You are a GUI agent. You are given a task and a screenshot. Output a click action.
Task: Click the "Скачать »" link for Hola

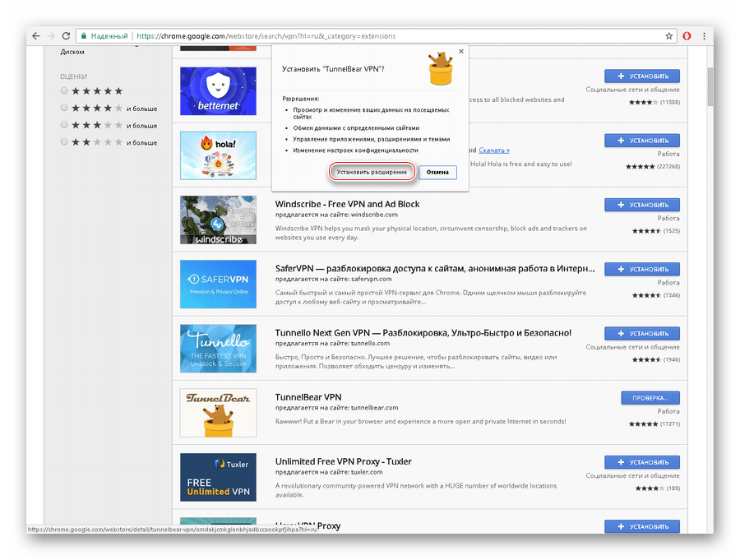pos(494,150)
